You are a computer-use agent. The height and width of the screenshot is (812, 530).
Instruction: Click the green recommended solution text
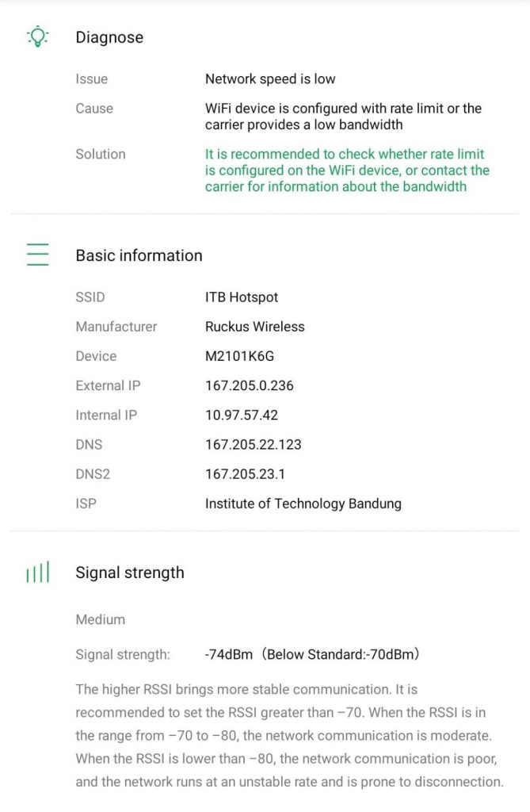point(347,170)
